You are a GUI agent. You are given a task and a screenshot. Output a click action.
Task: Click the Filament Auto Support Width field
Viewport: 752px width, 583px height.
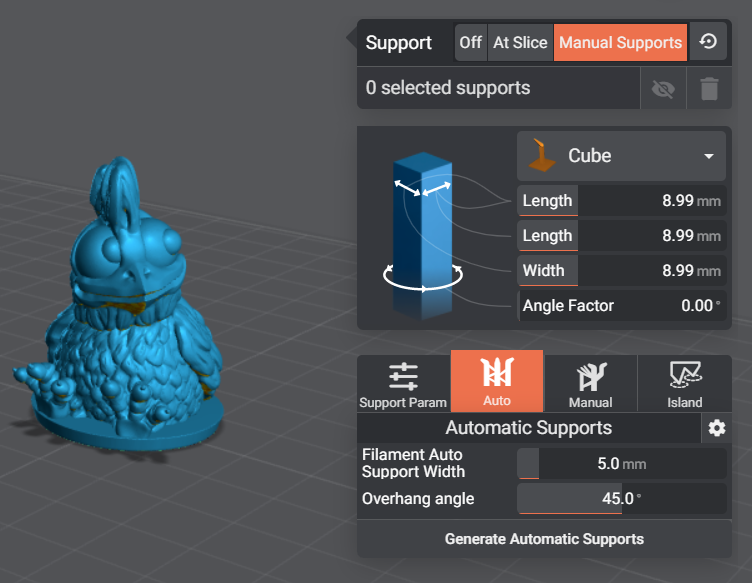click(x=621, y=464)
